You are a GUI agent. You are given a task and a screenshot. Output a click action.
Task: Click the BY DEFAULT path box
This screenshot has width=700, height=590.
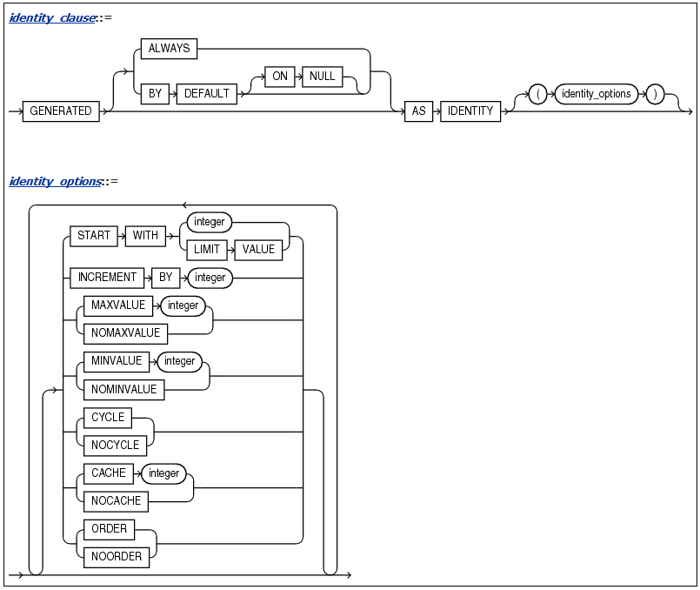pyautogui.click(x=206, y=94)
